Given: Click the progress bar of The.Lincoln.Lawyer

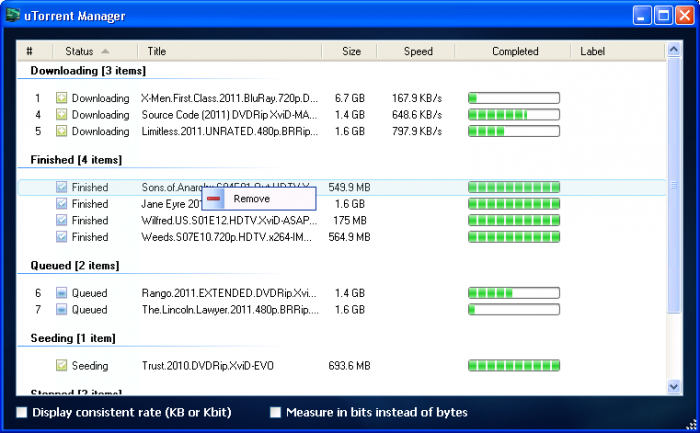Looking at the screenshot, I should coord(514,309).
